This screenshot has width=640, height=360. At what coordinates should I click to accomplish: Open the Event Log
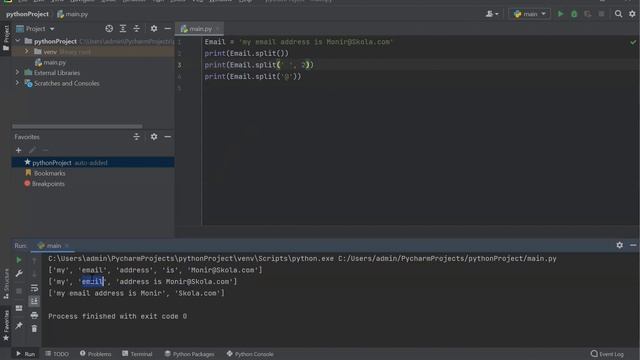pos(607,354)
